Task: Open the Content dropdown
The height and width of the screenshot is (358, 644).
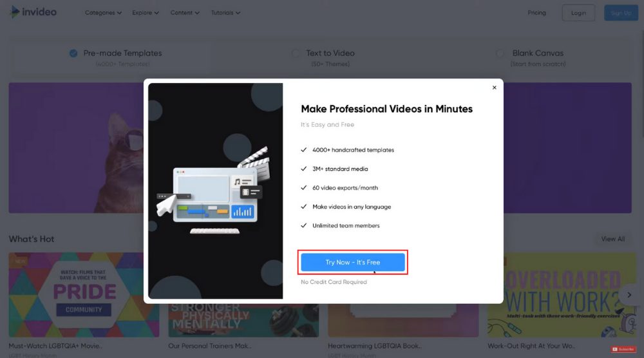Action: coord(185,13)
